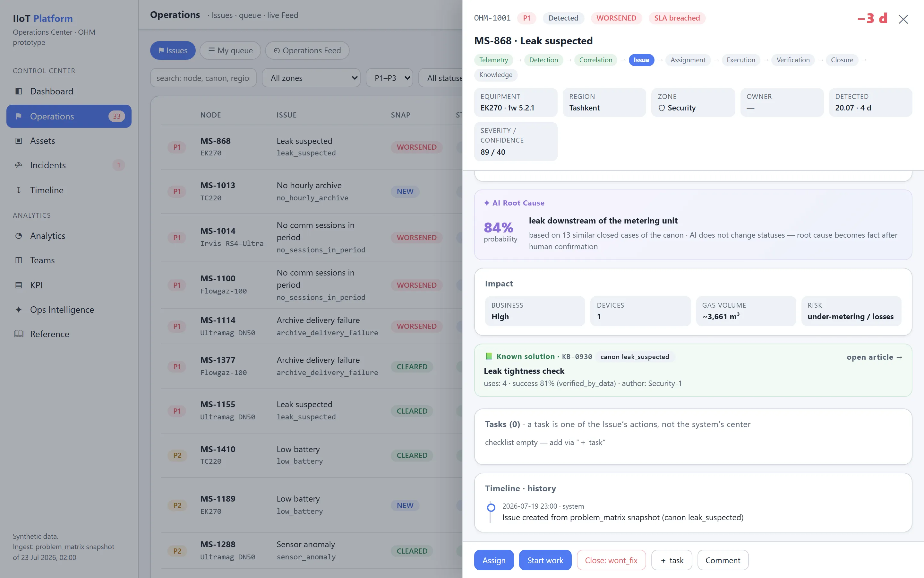The height and width of the screenshot is (578, 924).
Task: Click the Assignment stage chip
Action: tap(688, 60)
